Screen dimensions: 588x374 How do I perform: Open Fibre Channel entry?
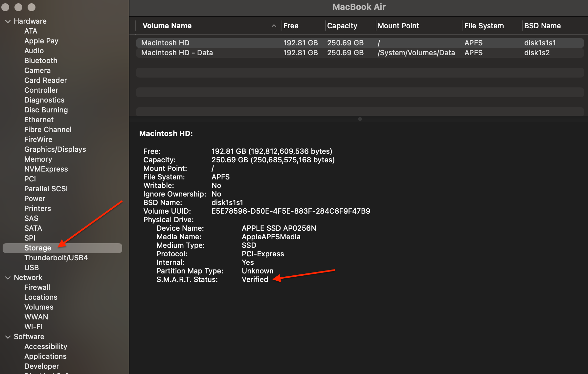(48, 129)
